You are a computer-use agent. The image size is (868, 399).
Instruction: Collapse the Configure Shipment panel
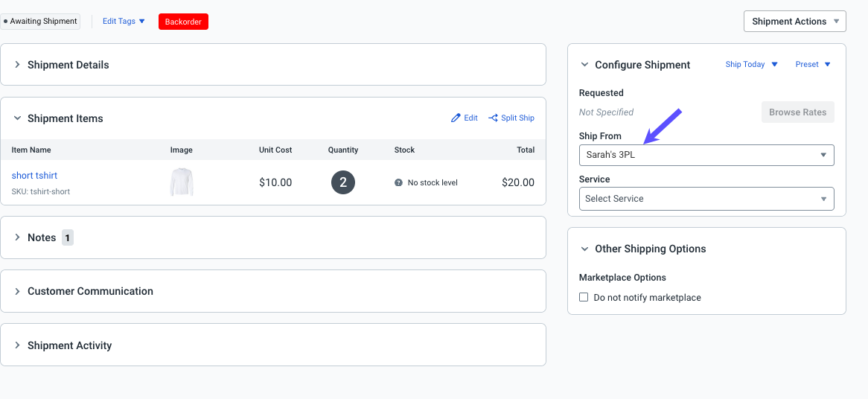point(585,65)
